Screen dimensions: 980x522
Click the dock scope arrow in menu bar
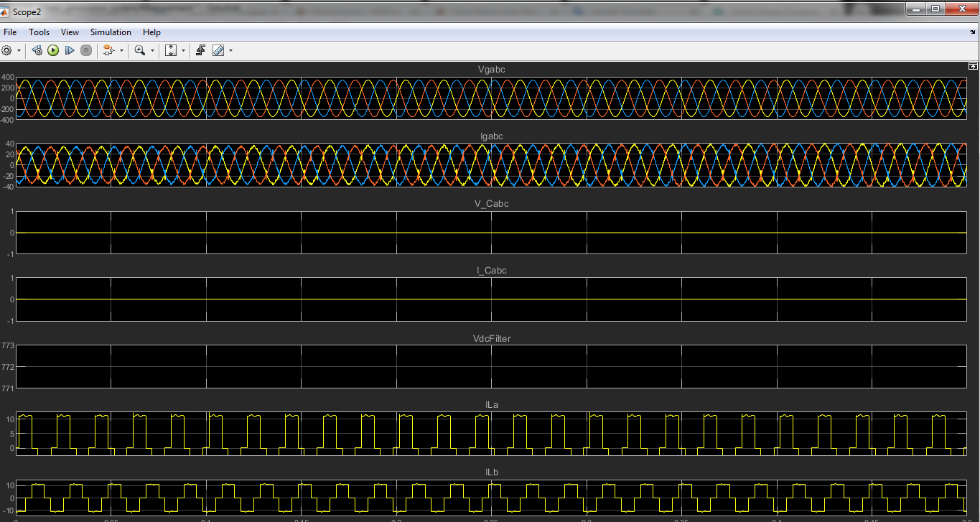click(972, 32)
